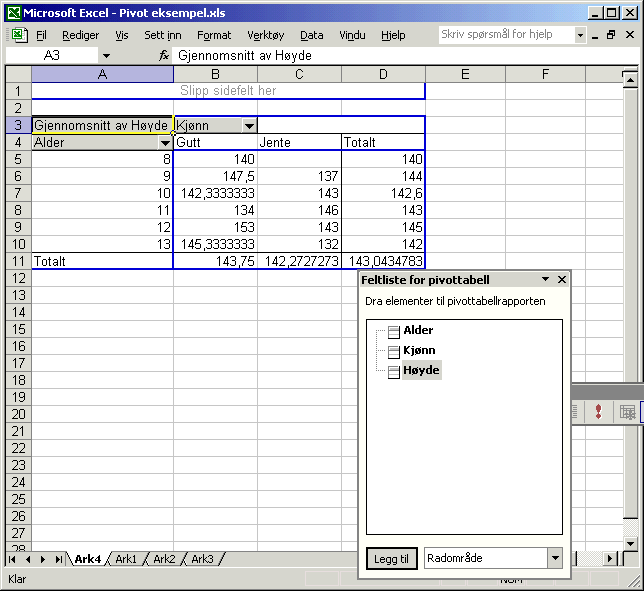
Task: Click the vertical scrollbar down arrow
Action: 630,542
